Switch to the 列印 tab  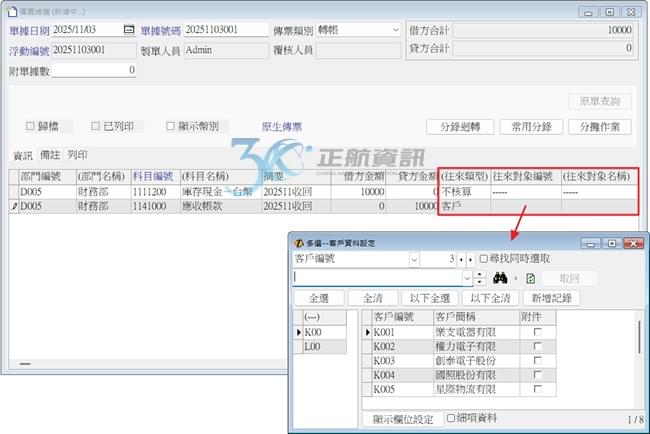[78, 155]
